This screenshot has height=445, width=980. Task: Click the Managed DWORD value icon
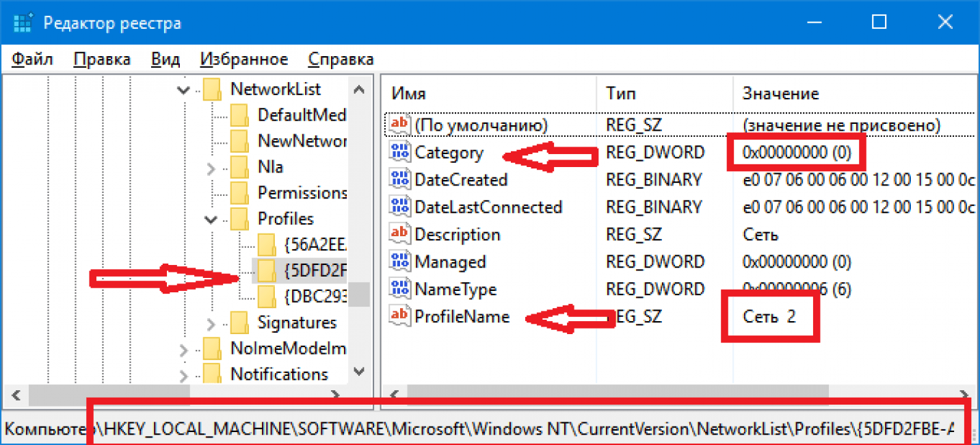[399, 262]
